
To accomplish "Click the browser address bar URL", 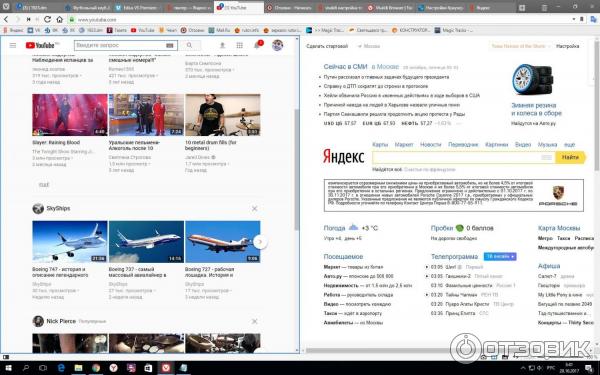I will [97, 20].
